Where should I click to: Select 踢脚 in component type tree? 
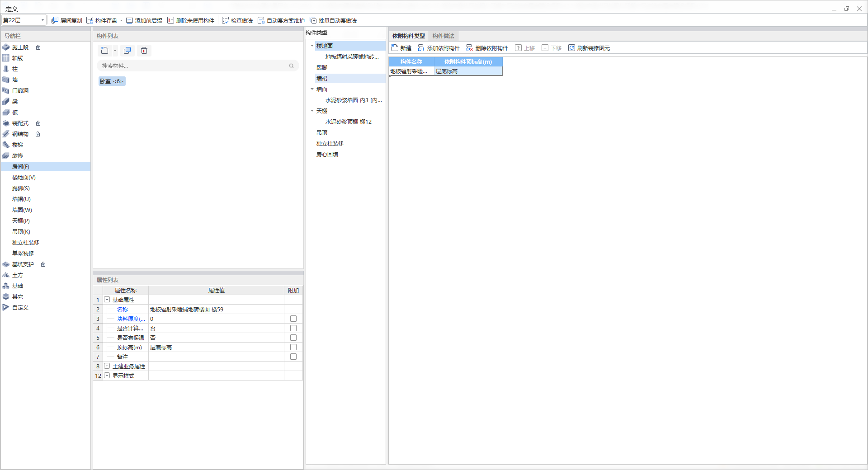(322, 68)
